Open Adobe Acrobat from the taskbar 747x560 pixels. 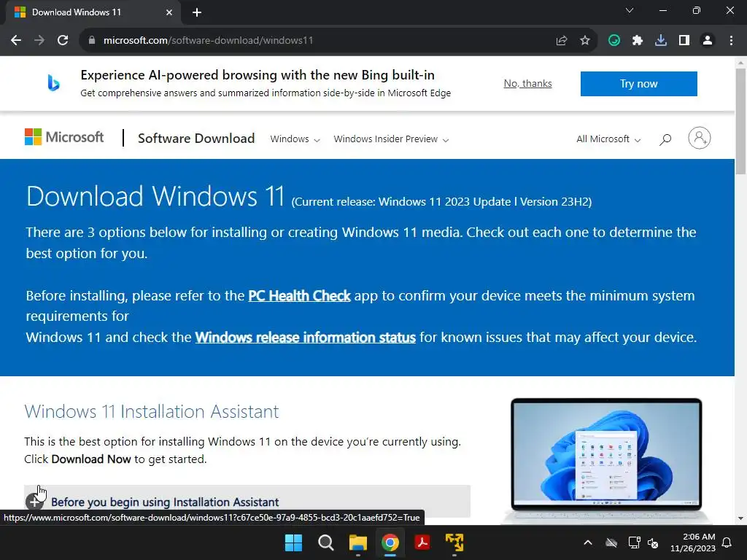point(422,542)
